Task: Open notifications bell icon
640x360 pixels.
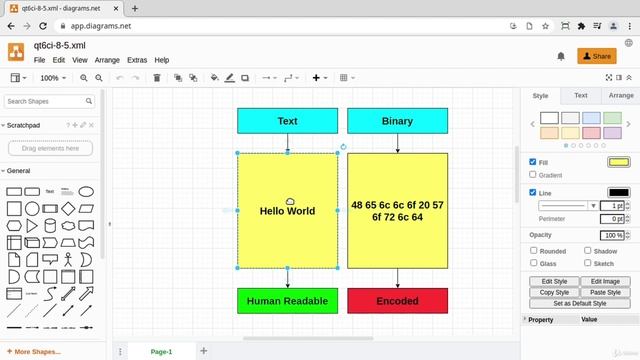Action: coord(561,56)
